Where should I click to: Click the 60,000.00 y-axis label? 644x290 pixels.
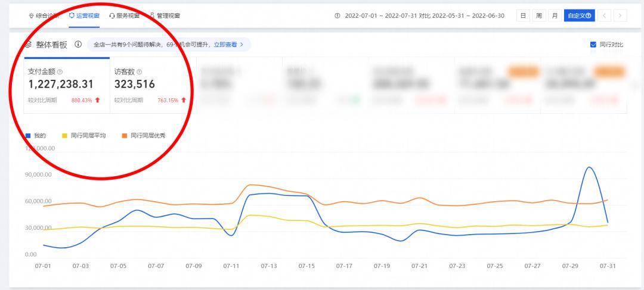click(38, 201)
